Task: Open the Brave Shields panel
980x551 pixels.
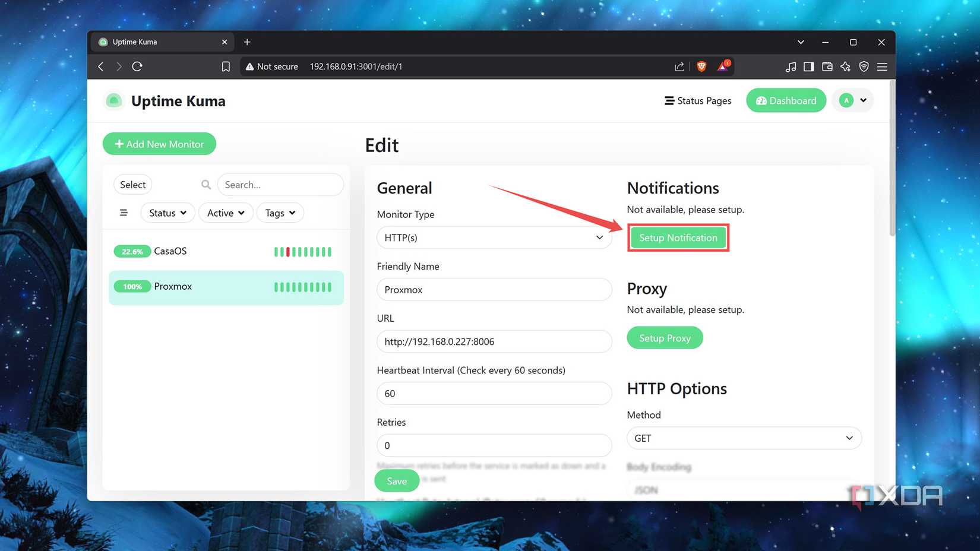Action: click(701, 66)
